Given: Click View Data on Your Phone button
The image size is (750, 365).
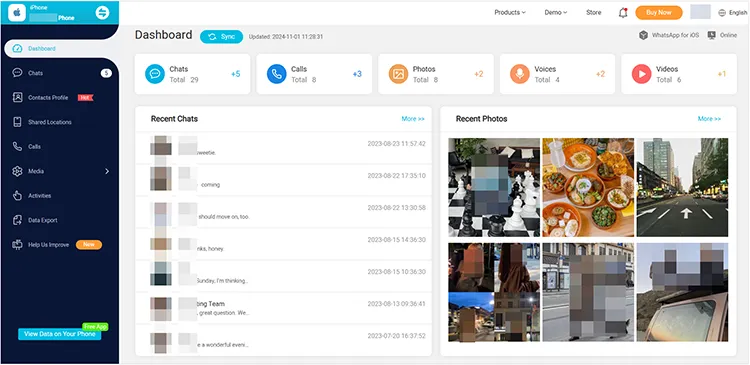Looking at the screenshot, I should [59, 334].
